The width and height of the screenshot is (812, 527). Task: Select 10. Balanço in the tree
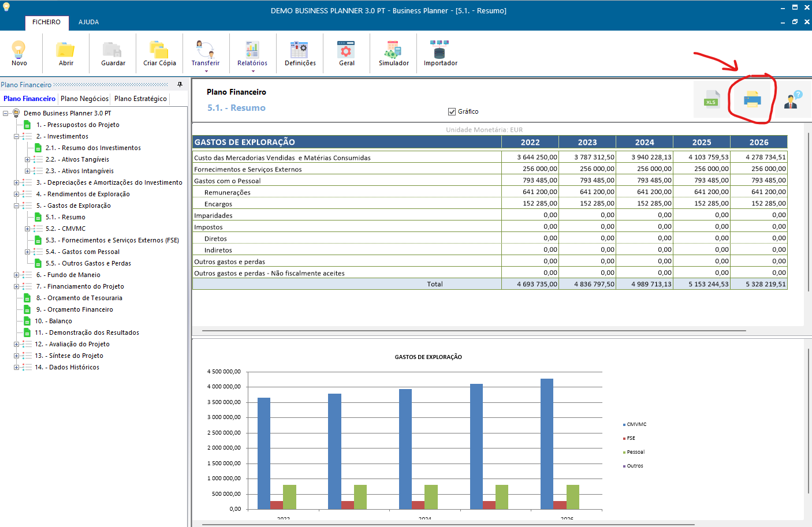pos(53,322)
